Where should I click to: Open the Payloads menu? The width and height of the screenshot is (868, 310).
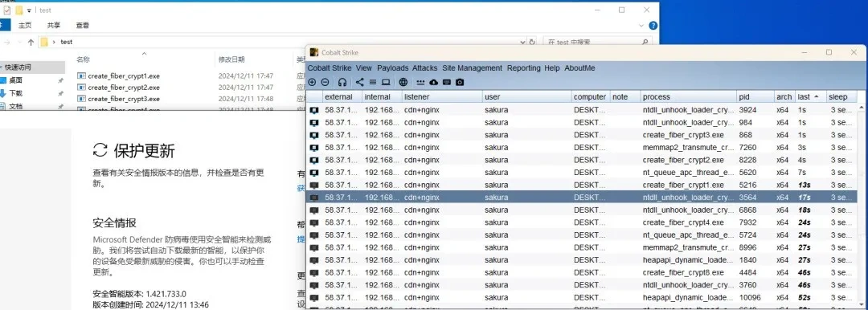pyautogui.click(x=392, y=68)
